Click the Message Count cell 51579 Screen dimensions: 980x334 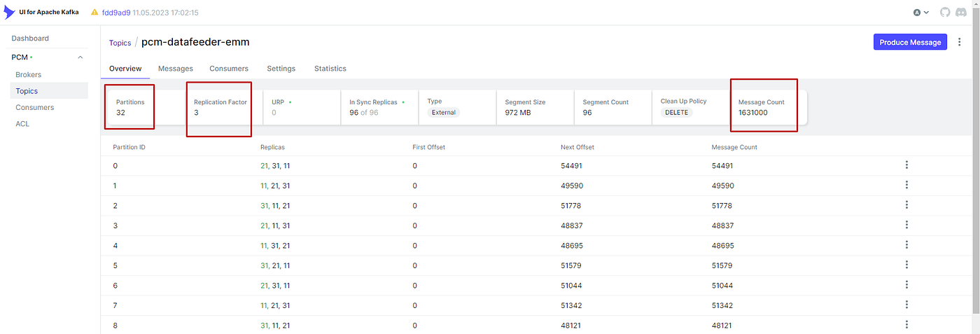pyautogui.click(x=722, y=265)
